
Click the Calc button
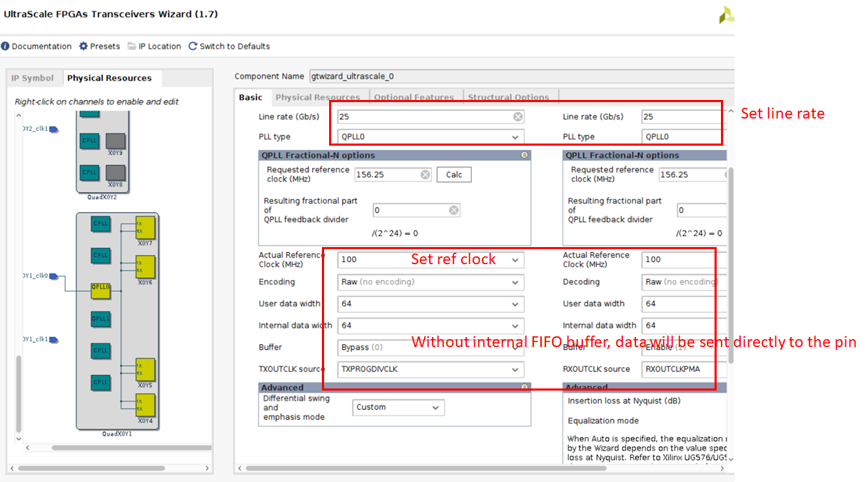tap(454, 175)
